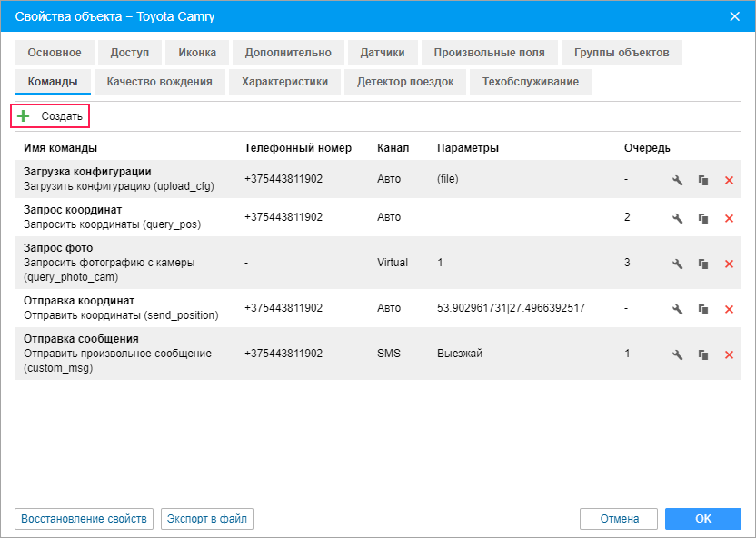Viewport: 756px width, 538px height.
Task: Duplicate the Отправка сообщения command
Action: coord(702,354)
